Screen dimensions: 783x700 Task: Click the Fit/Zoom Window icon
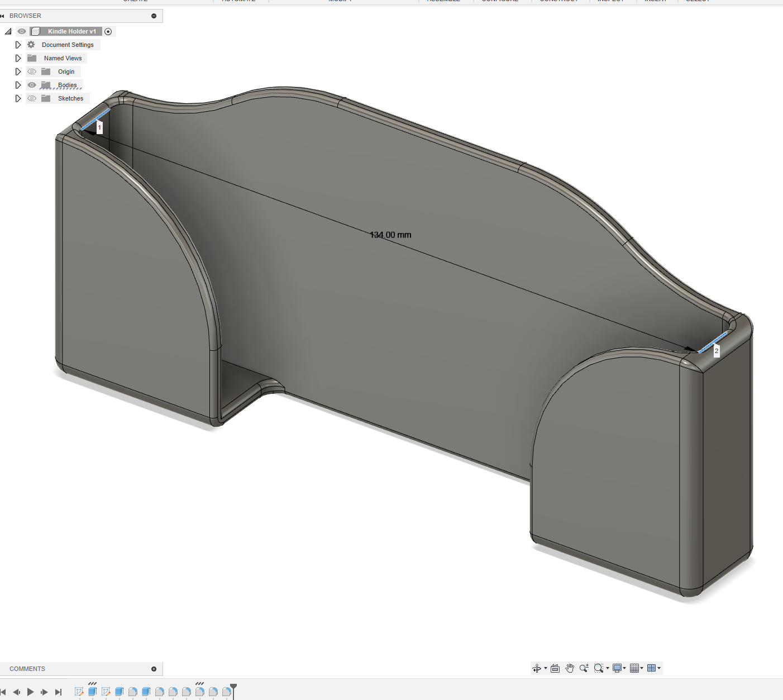pos(598,668)
